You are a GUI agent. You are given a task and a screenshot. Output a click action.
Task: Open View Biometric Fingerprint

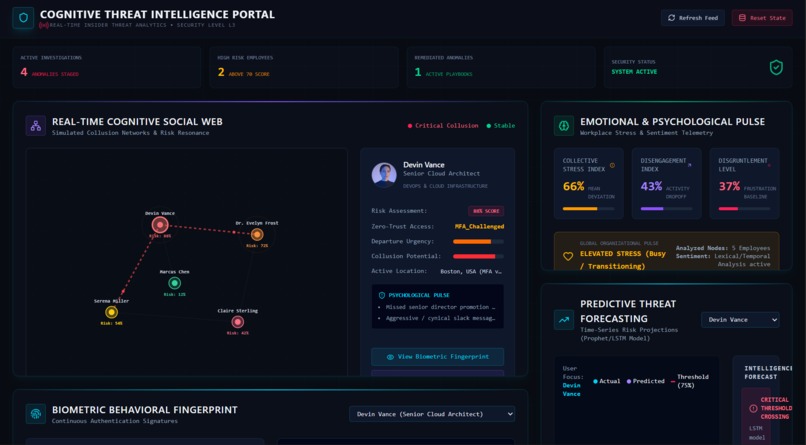[x=437, y=357]
